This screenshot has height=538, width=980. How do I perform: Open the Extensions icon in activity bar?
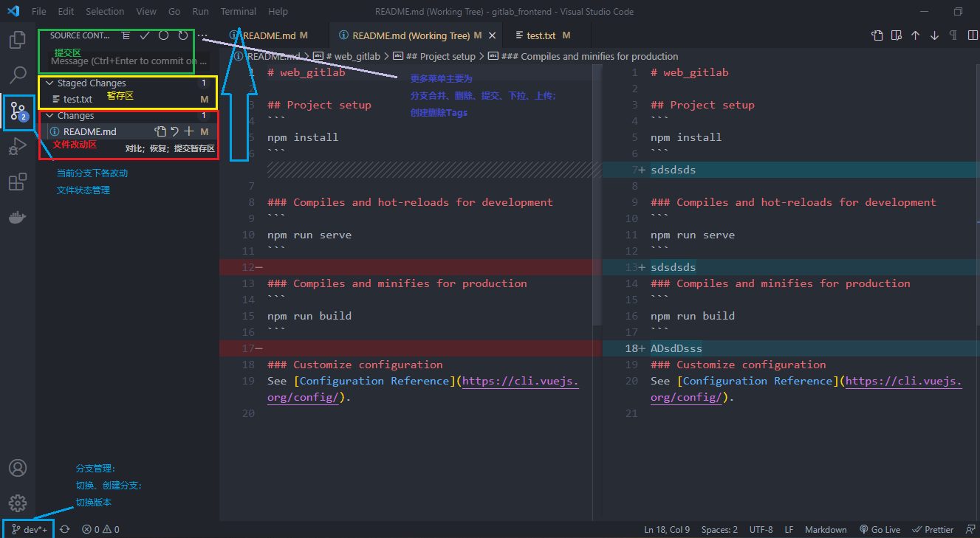click(18, 182)
